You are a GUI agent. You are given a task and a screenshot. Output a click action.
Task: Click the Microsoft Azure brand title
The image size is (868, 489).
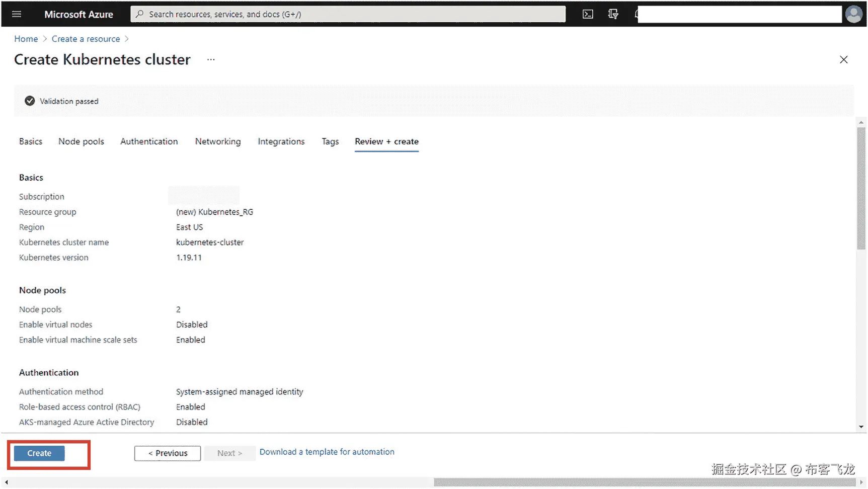pyautogui.click(x=78, y=14)
